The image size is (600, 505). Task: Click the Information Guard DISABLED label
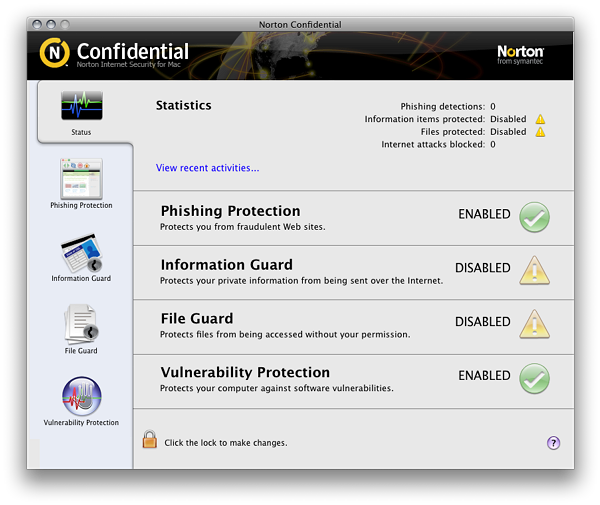[x=482, y=268]
